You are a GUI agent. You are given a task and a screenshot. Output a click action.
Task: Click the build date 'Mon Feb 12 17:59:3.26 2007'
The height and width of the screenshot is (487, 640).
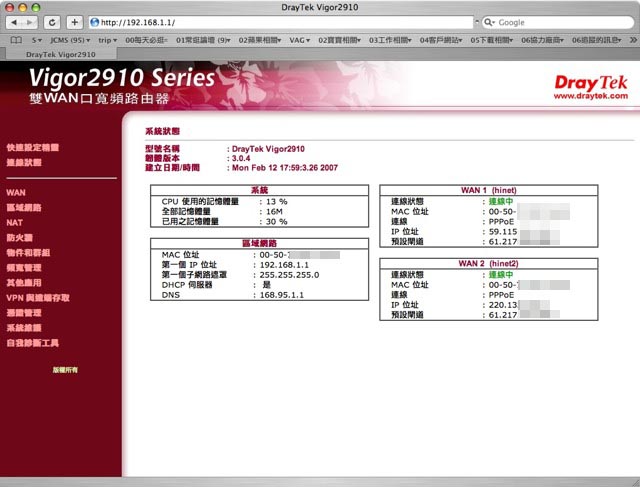pos(285,167)
